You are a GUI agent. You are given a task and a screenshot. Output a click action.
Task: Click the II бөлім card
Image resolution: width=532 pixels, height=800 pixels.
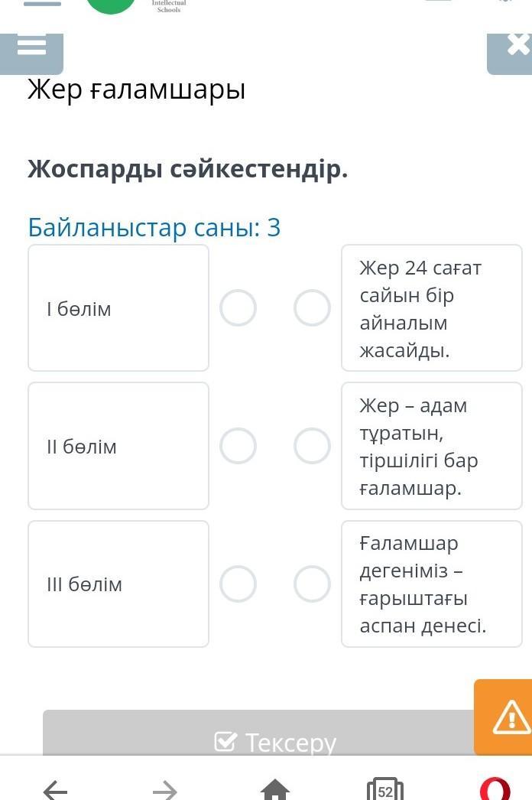[118, 446]
